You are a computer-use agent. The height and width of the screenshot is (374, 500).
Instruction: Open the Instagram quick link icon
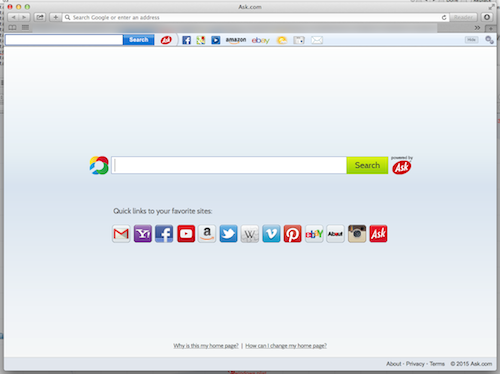(357, 234)
